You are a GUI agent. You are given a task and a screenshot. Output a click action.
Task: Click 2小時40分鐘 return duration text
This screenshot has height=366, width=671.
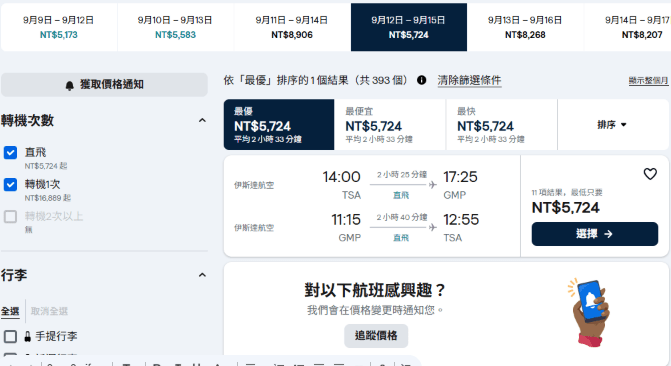click(x=401, y=217)
